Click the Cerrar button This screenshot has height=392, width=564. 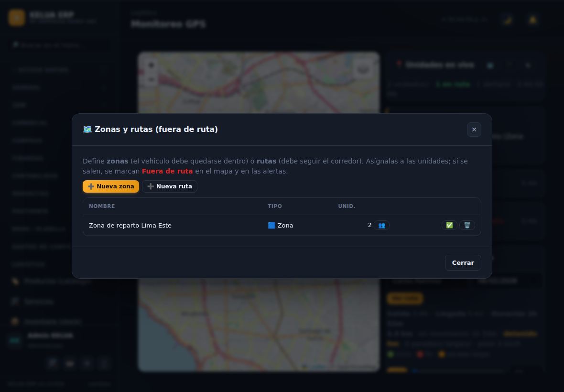[x=463, y=262]
